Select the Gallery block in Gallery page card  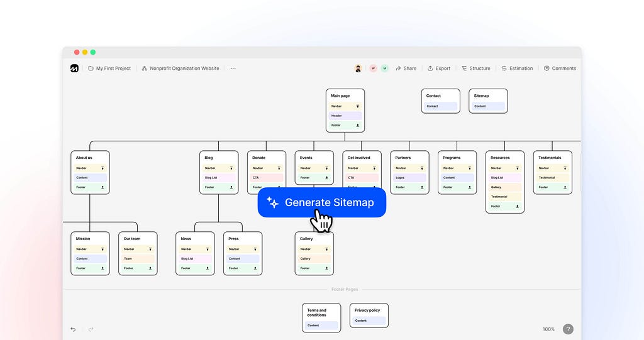(x=314, y=259)
